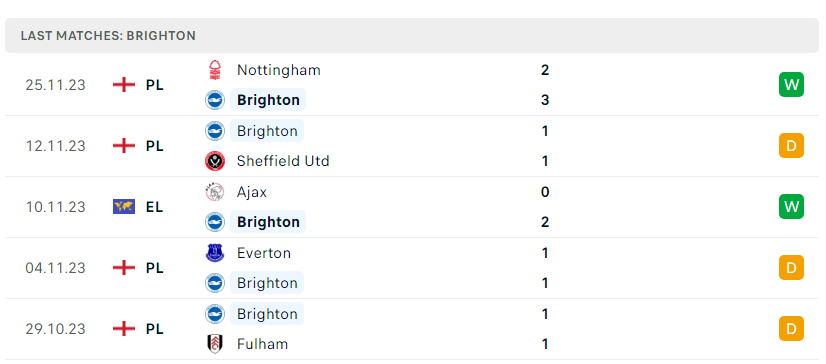Click the green W badge for Nottingham match
826x364 pixels.
coord(791,84)
